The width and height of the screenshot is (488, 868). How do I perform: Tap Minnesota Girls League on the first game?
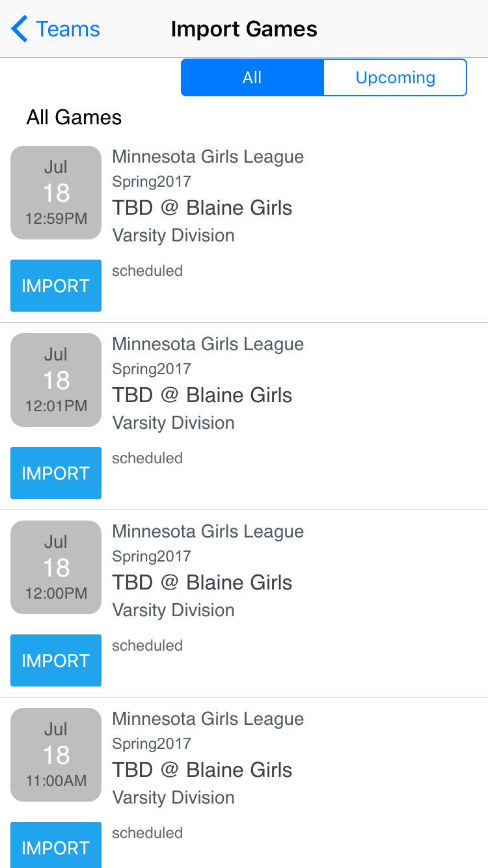click(208, 157)
